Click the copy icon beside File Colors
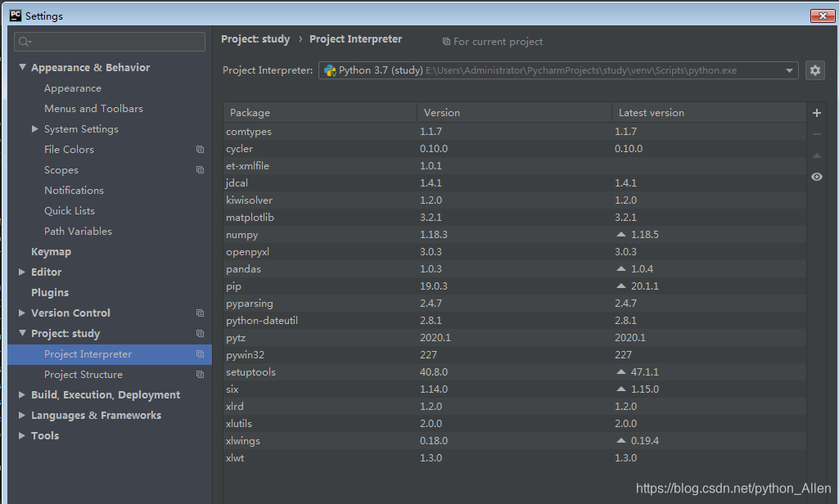This screenshot has width=839, height=504. pos(200,149)
